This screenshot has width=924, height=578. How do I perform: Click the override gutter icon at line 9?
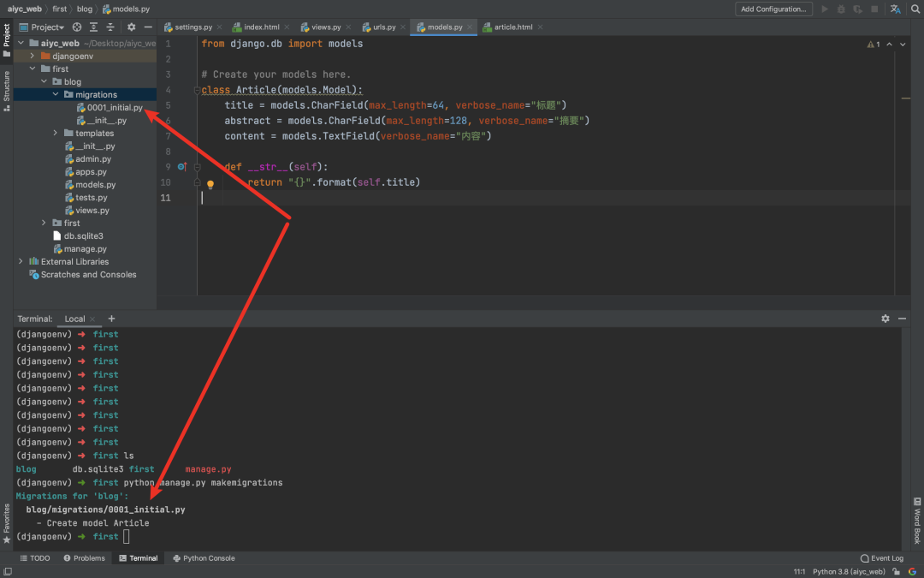[181, 167]
